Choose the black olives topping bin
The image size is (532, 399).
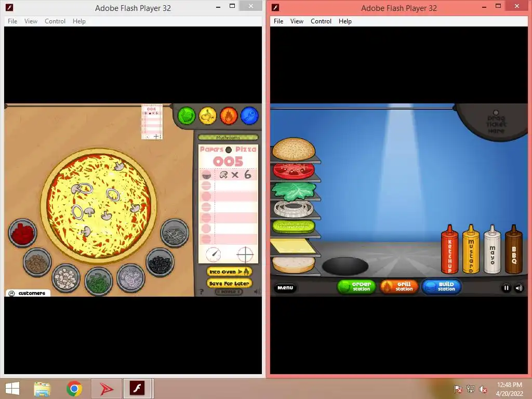160,262
